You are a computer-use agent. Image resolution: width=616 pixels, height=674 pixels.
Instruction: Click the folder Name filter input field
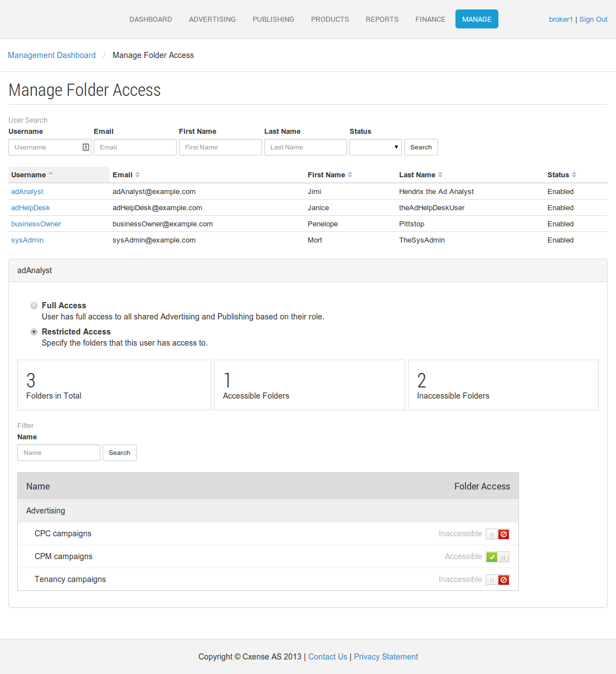59,453
